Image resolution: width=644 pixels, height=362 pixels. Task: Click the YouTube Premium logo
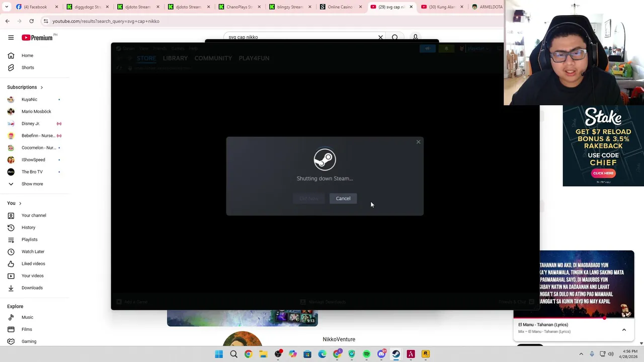(x=37, y=38)
